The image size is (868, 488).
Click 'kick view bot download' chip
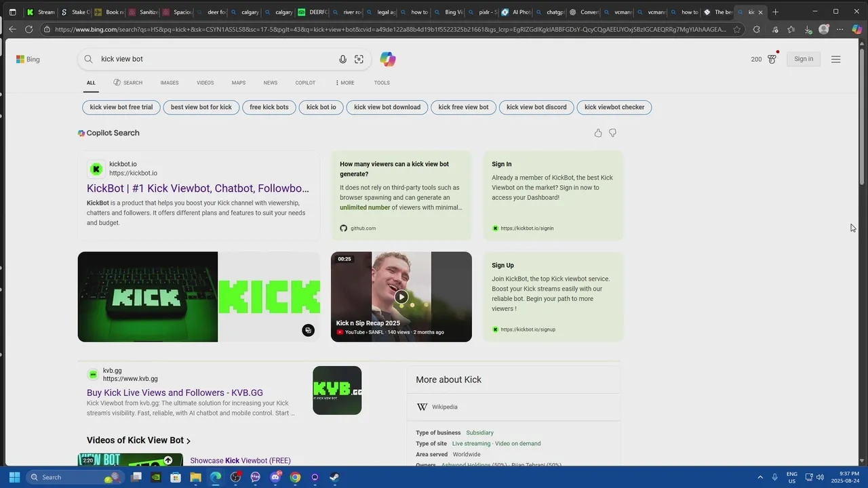pos(387,107)
